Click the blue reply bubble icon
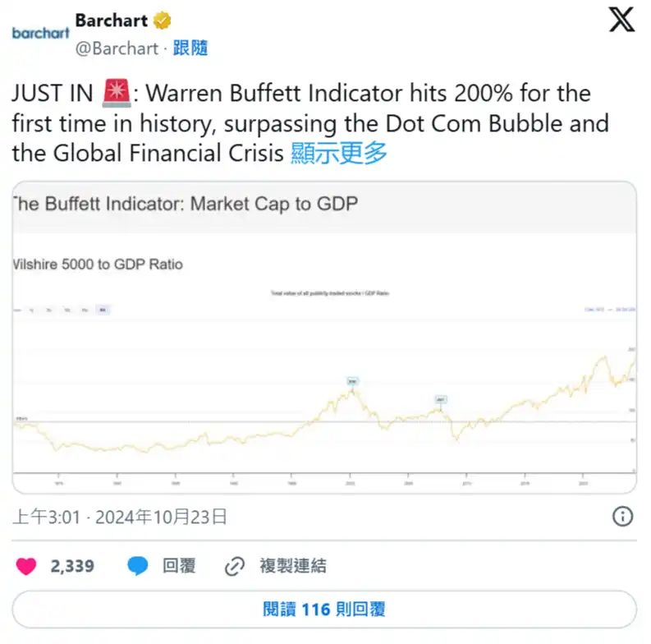The width and height of the screenshot is (651, 644). click(138, 565)
